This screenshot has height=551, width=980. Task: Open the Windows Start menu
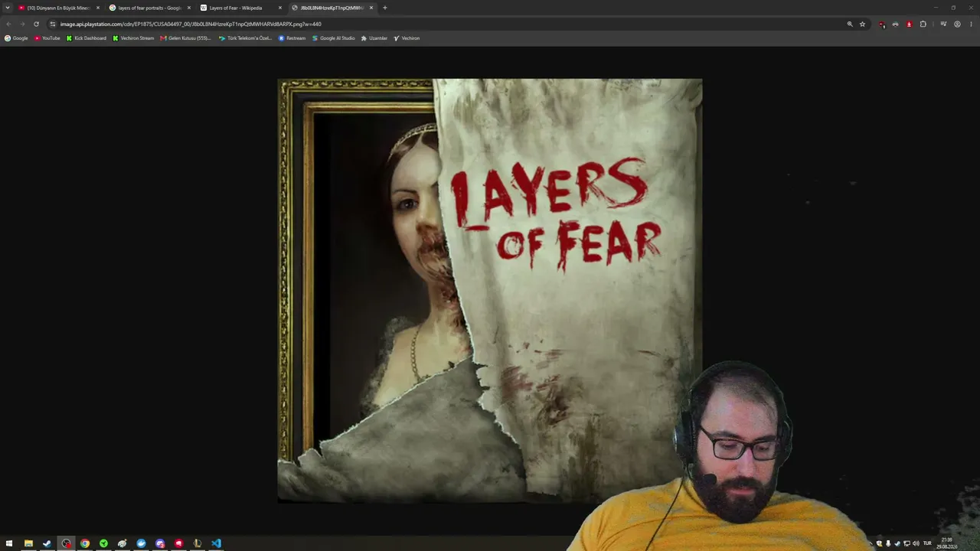9,543
